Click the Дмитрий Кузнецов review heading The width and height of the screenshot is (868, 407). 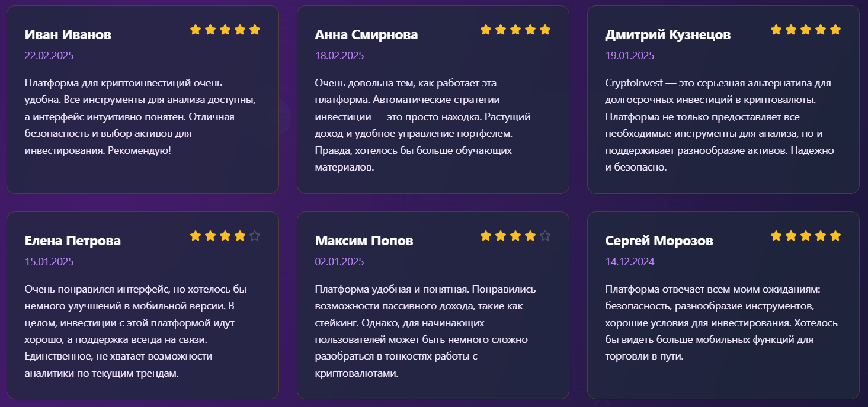[668, 35]
